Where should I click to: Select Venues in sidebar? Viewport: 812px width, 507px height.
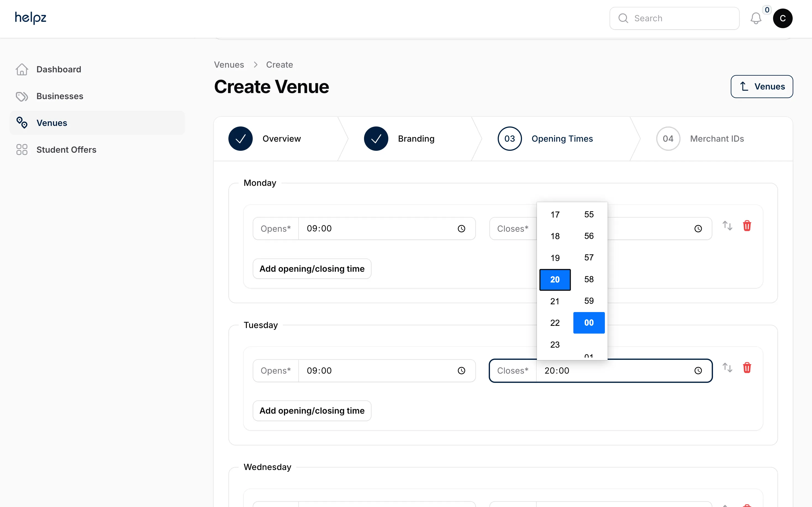click(97, 123)
